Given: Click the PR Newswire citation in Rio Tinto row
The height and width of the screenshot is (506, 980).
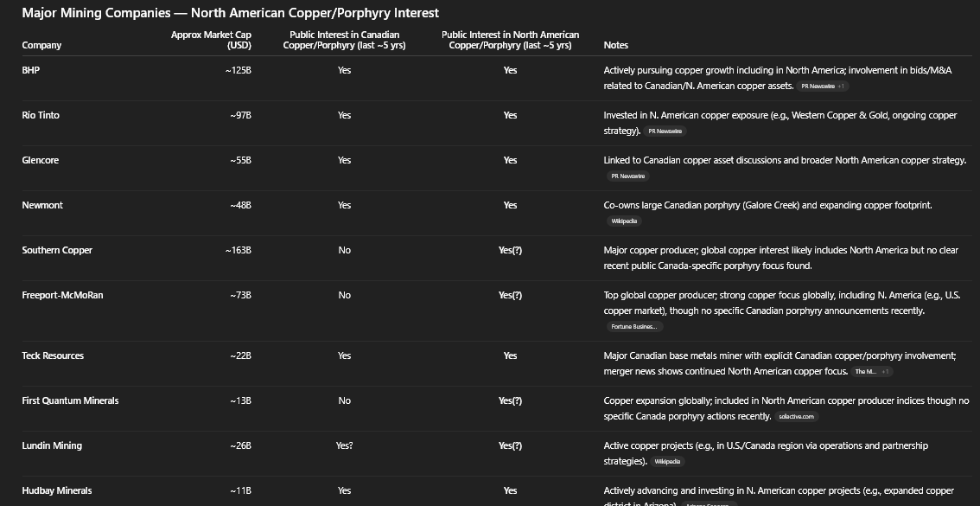Looking at the screenshot, I should (x=664, y=131).
